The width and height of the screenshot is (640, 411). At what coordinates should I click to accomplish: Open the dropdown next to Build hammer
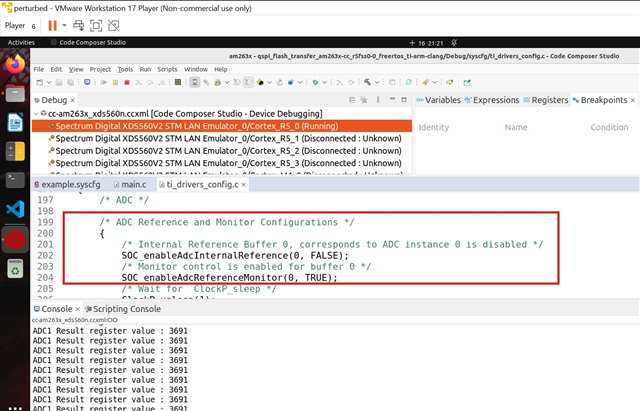click(377, 82)
